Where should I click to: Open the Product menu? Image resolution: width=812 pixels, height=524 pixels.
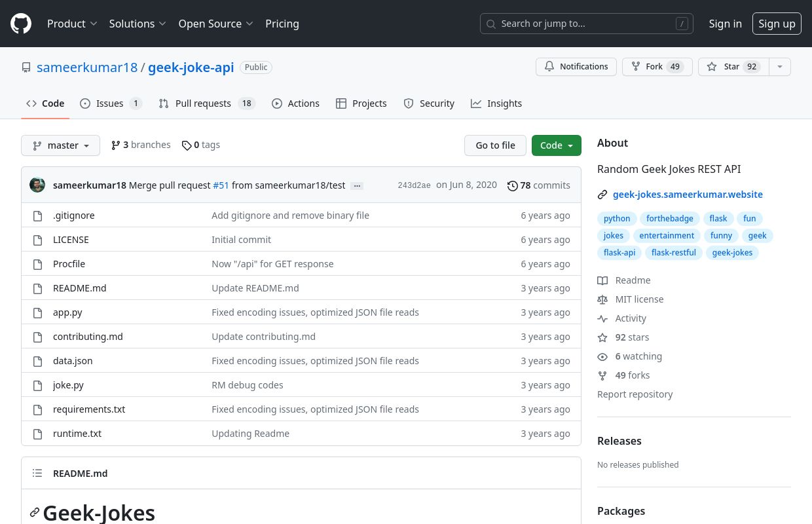tap(72, 24)
